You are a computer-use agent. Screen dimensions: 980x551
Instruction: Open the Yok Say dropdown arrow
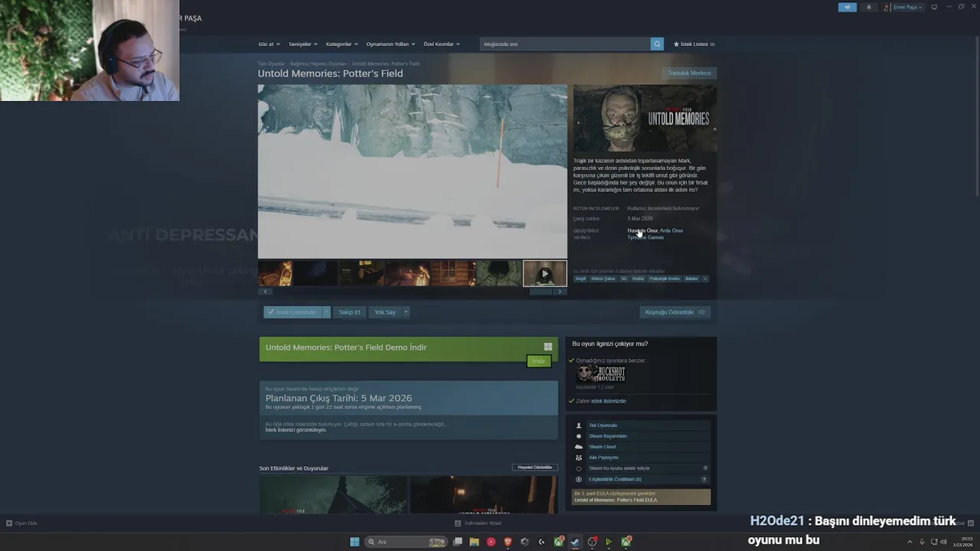coord(406,312)
